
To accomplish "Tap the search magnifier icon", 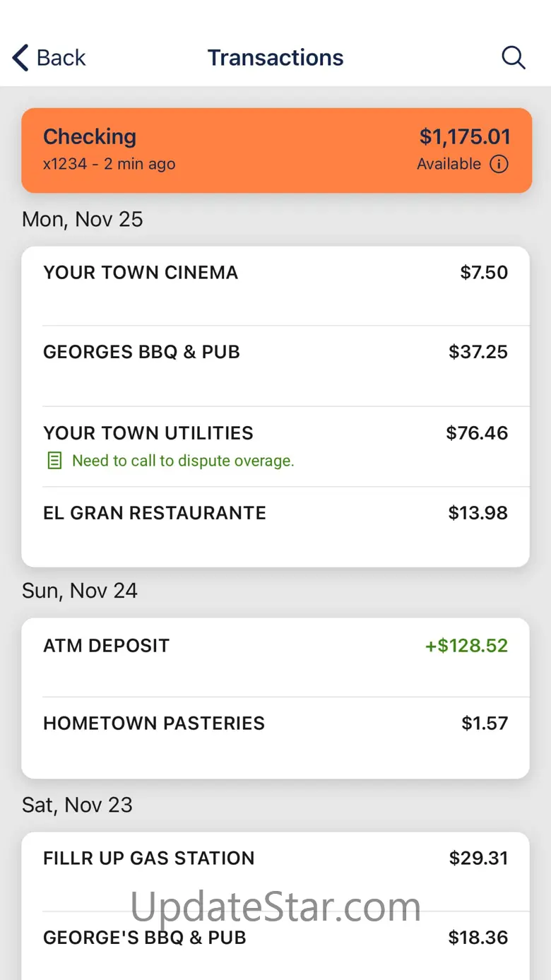I will (x=514, y=58).
